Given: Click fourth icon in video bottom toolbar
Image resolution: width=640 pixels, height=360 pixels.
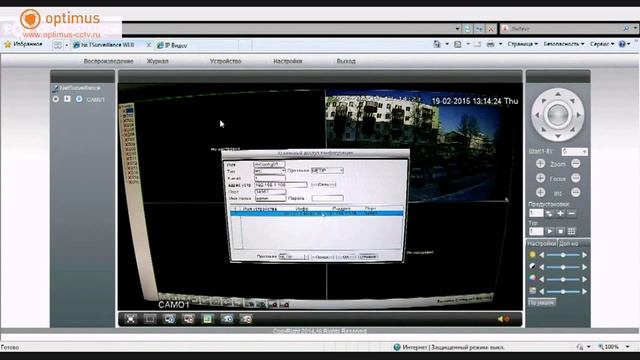Looking at the screenshot, I should coord(188,319).
